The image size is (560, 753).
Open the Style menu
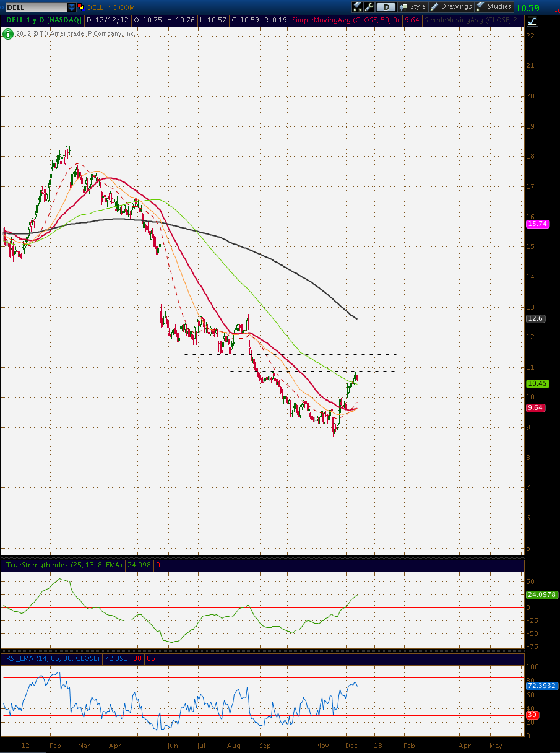(x=413, y=7)
